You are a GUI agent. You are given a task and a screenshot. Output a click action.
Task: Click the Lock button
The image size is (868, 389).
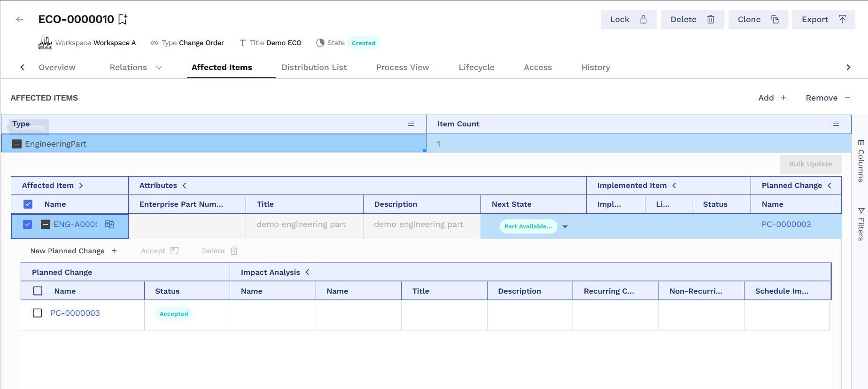(628, 19)
